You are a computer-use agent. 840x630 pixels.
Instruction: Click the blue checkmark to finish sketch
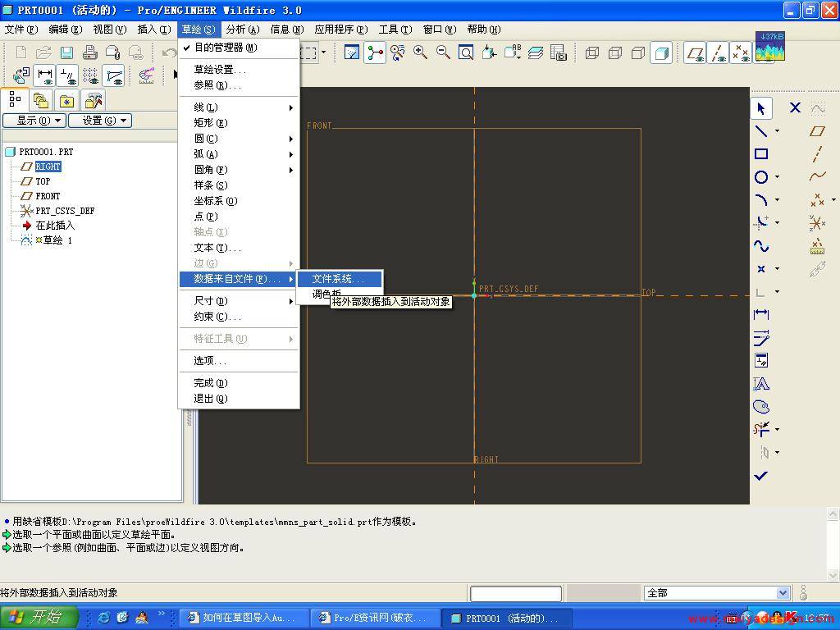[761, 475]
